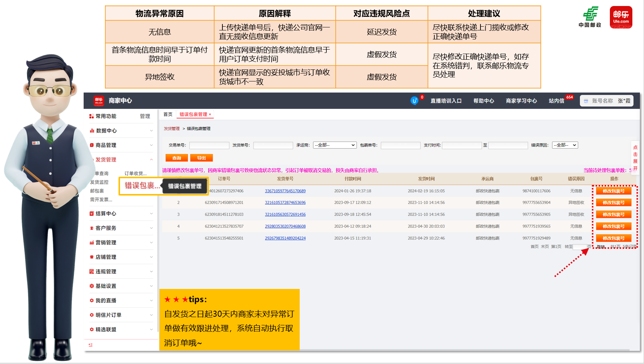Click the 客户服务 headset icon
The image size is (644, 364).
pos(92,228)
